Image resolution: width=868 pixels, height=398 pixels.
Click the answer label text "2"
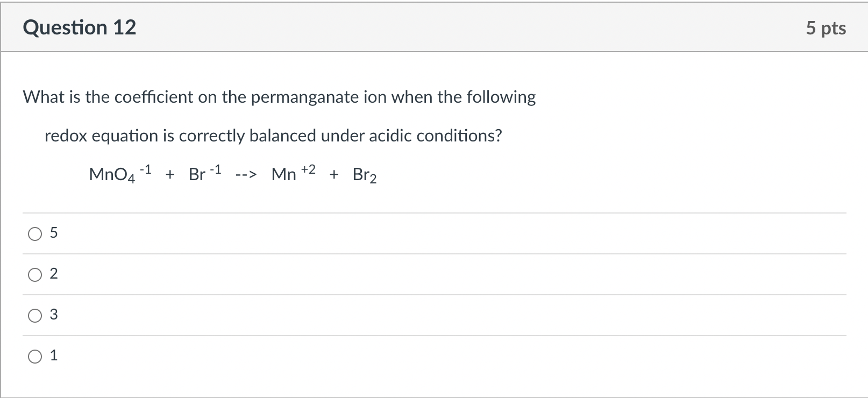tap(53, 274)
